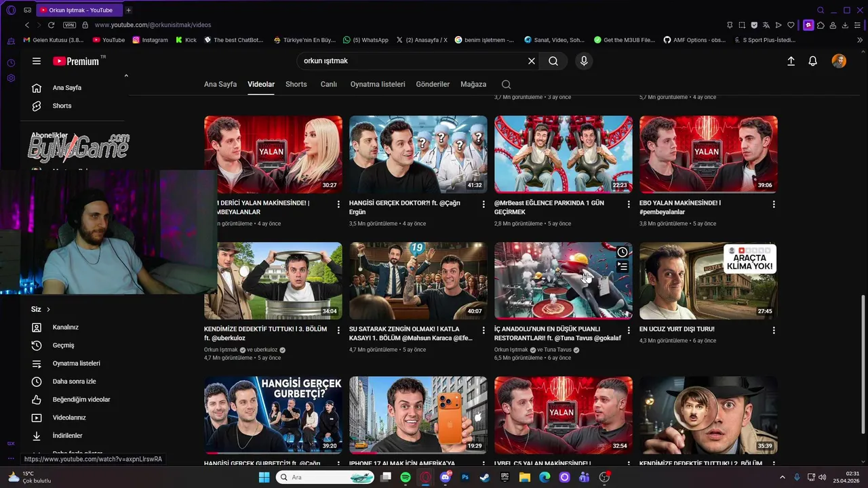Switch to the Shorts channel tab
This screenshot has width=868, height=488.
[296, 84]
